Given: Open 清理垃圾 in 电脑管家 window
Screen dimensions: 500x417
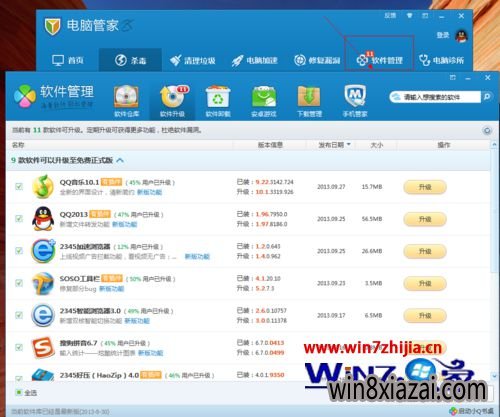Looking at the screenshot, I should point(192,60).
